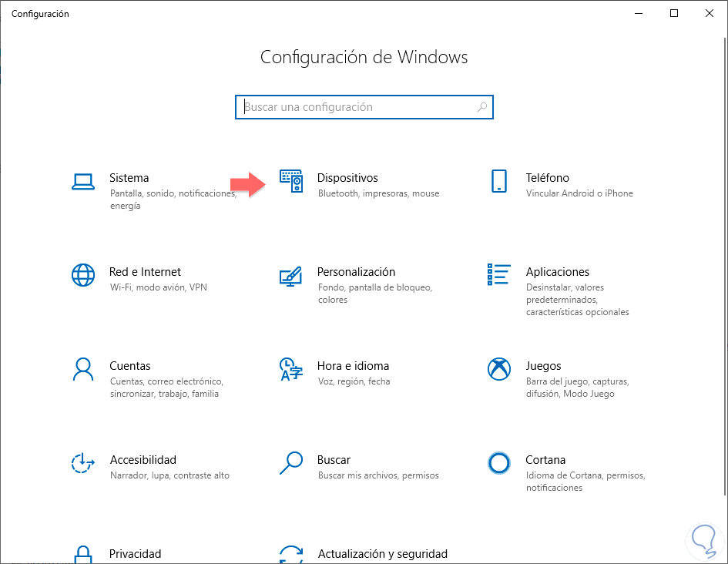This screenshot has width=728, height=564.
Task: Click the Teléfono phone icon
Action: [499, 181]
